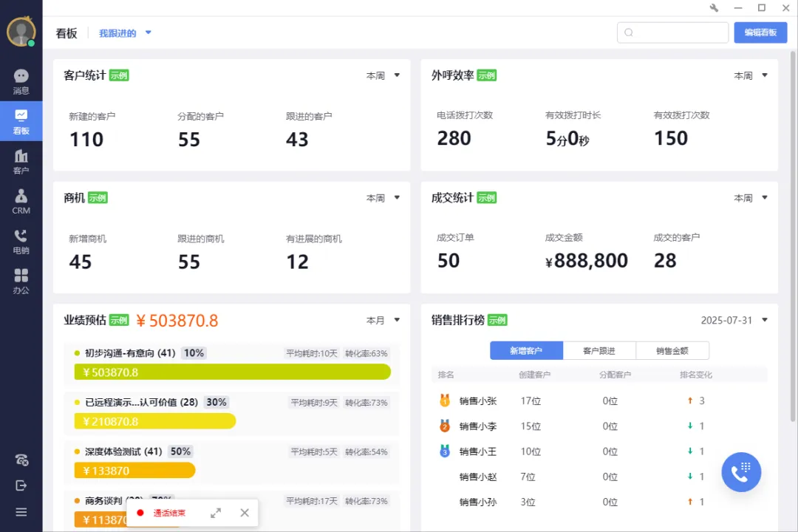Click the 初步沟通 green progress bar ¥503870.8

(x=233, y=372)
